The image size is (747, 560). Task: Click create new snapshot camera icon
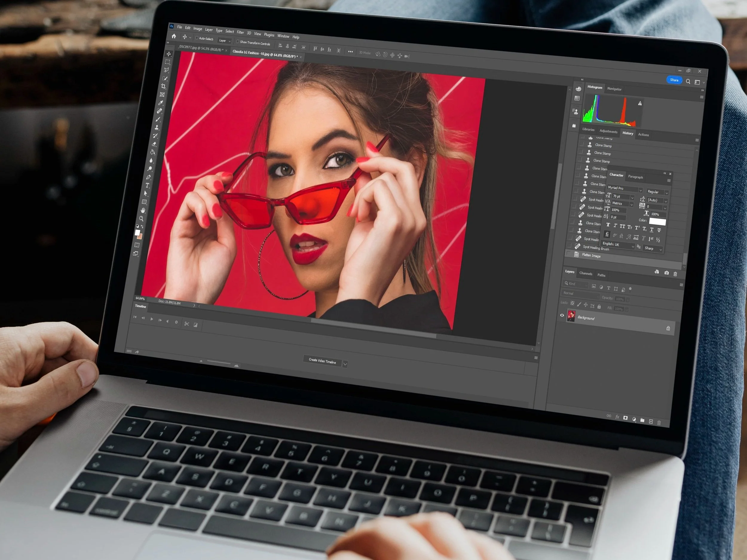pos(666,273)
